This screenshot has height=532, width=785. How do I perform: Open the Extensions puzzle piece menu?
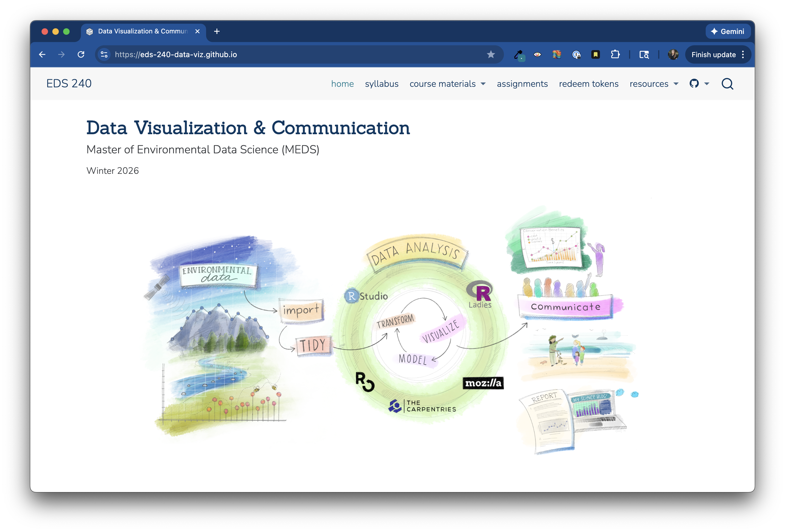tap(615, 54)
